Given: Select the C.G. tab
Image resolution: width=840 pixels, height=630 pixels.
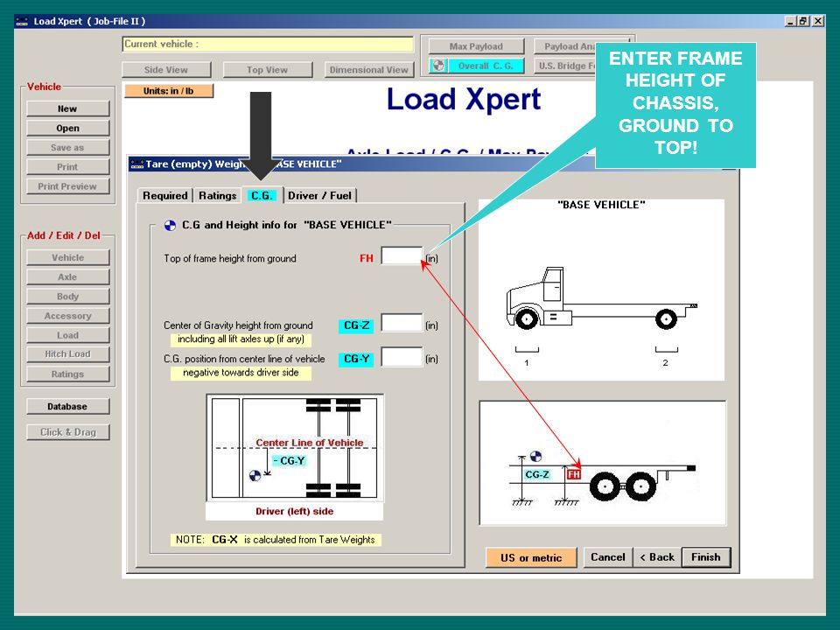Looking at the screenshot, I should [x=262, y=195].
